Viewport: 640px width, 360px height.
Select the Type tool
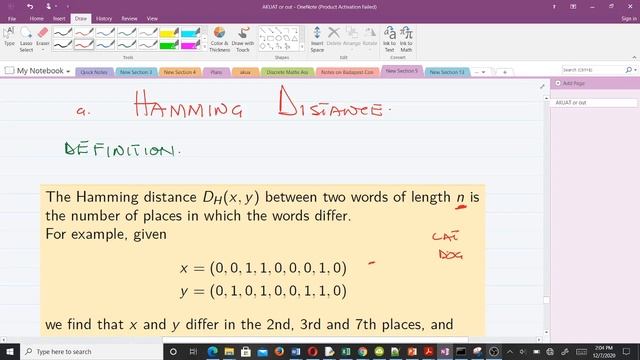[9, 36]
